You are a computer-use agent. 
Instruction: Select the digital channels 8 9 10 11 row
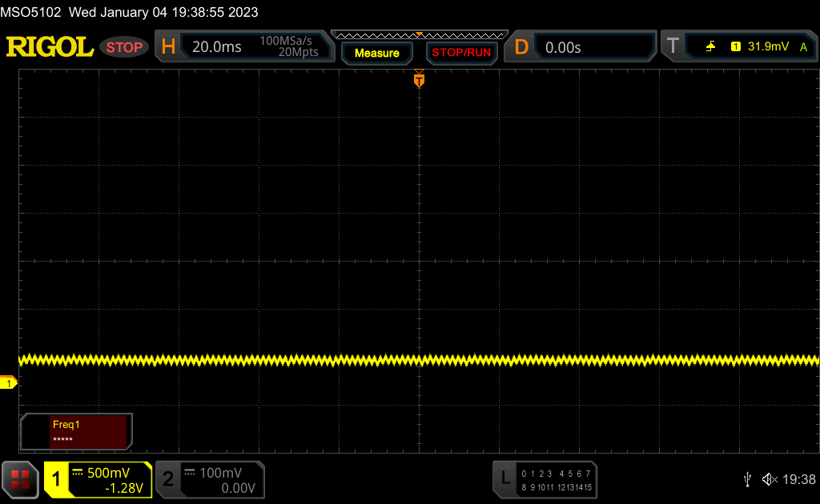(x=537, y=487)
